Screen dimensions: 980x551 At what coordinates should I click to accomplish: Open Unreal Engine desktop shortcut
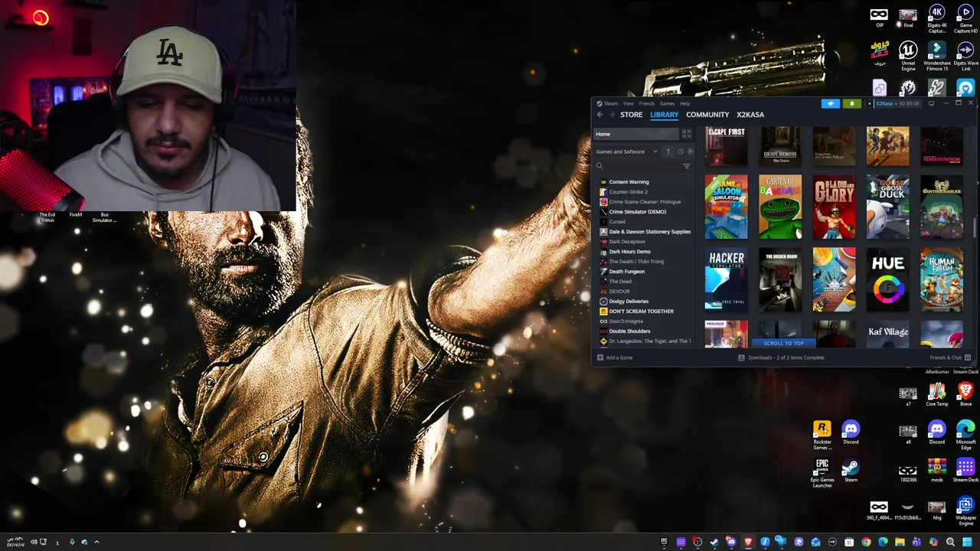point(907,57)
